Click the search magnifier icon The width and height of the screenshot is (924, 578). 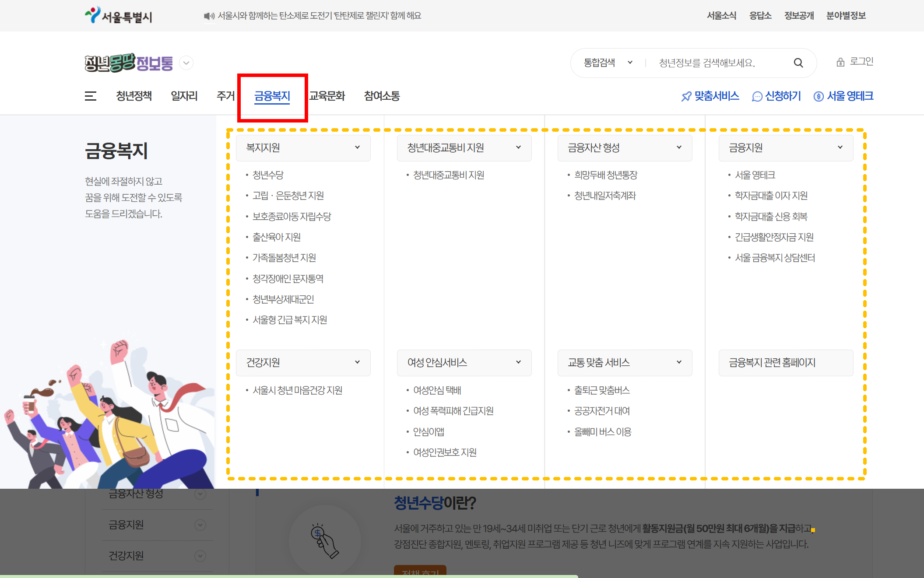[x=798, y=63]
